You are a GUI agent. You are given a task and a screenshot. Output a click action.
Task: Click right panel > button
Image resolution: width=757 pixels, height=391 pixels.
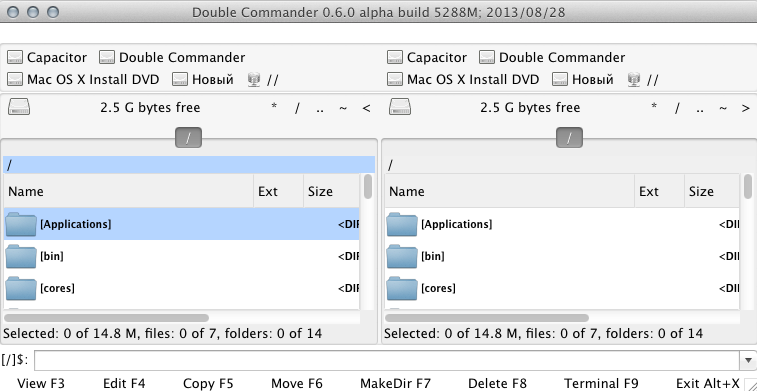click(746, 107)
